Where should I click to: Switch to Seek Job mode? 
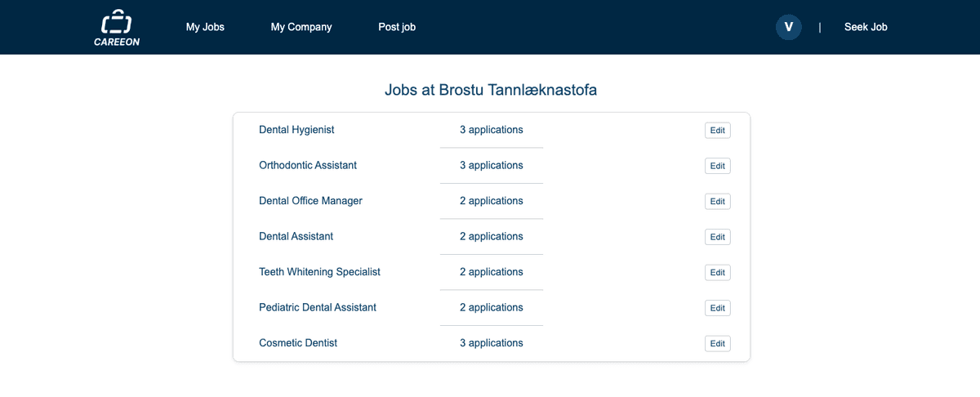(x=866, y=27)
